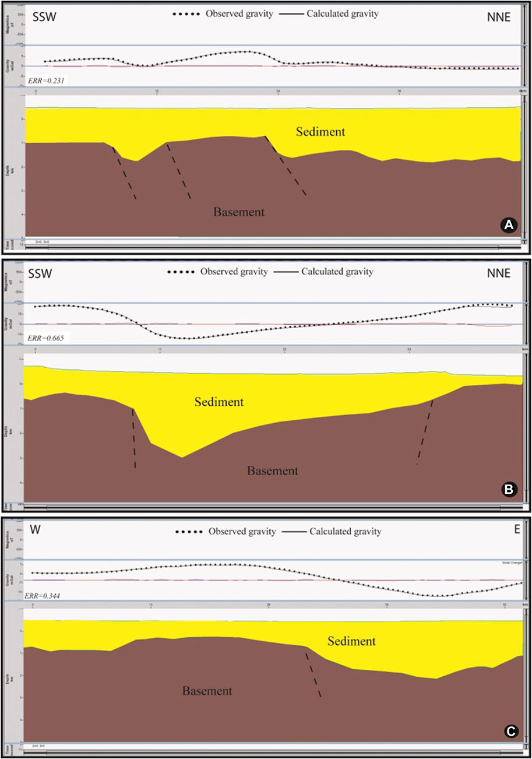Image resolution: width=532 pixels, height=759 pixels.
Task: Select the Basement label in panel B
Action: [x=272, y=470]
